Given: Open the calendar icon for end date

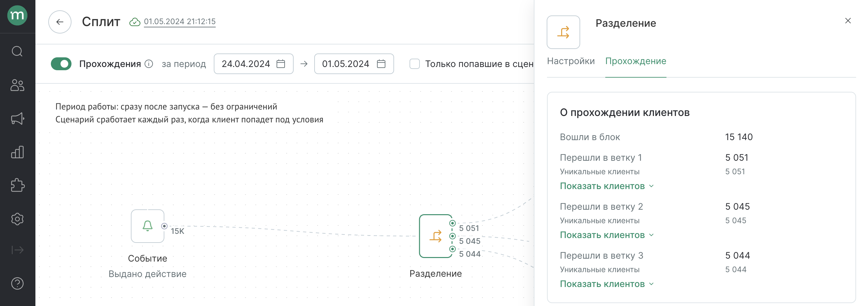Looking at the screenshot, I should (x=381, y=64).
